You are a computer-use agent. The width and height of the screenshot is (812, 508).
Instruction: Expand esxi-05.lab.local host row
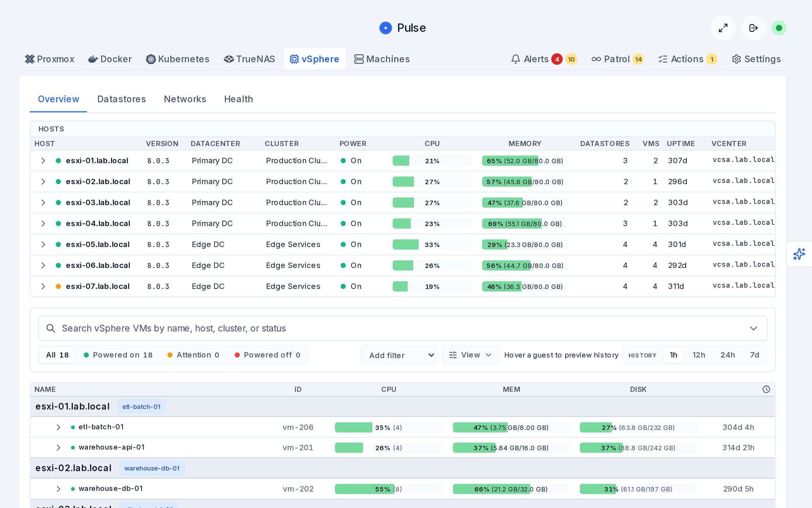43,245
